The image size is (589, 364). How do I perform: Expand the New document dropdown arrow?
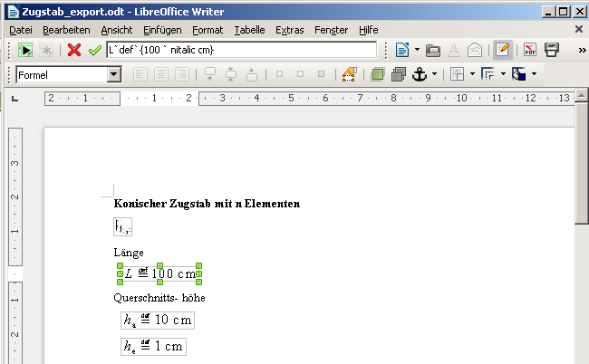[x=417, y=50]
